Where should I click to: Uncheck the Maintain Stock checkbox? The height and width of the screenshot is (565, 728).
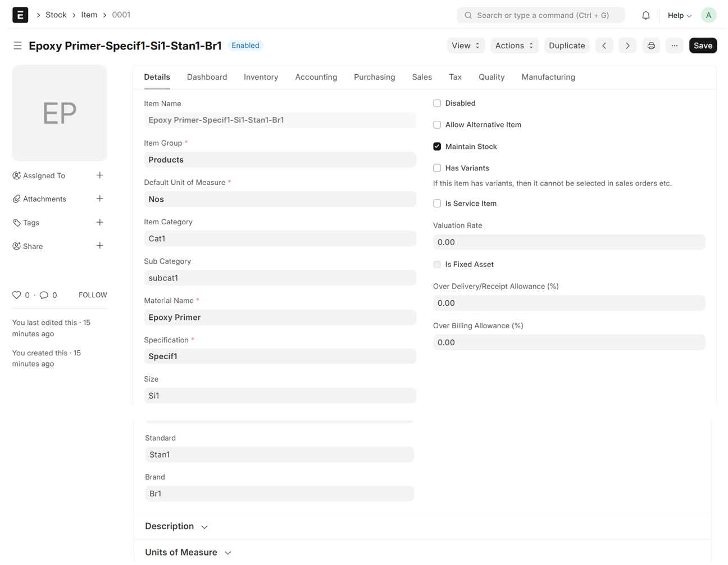coord(437,147)
